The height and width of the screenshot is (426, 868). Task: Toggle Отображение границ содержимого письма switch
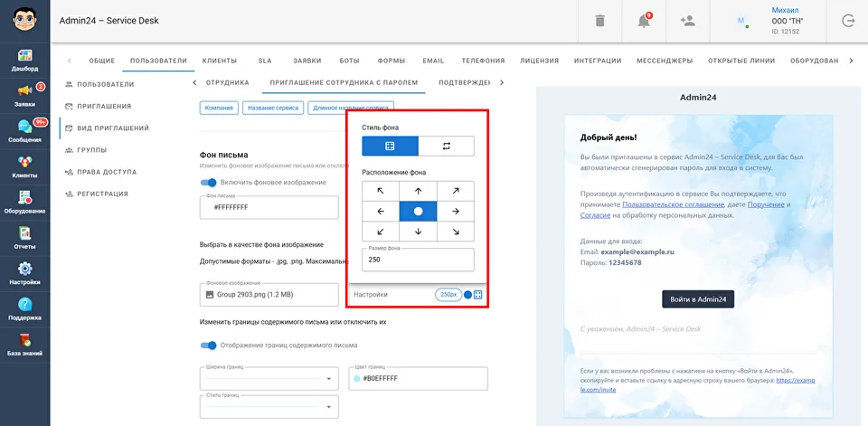coord(209,345)
